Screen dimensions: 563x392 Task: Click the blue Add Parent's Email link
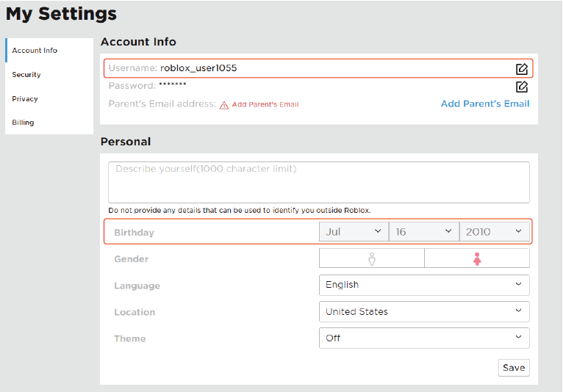(x=485, y=104)
